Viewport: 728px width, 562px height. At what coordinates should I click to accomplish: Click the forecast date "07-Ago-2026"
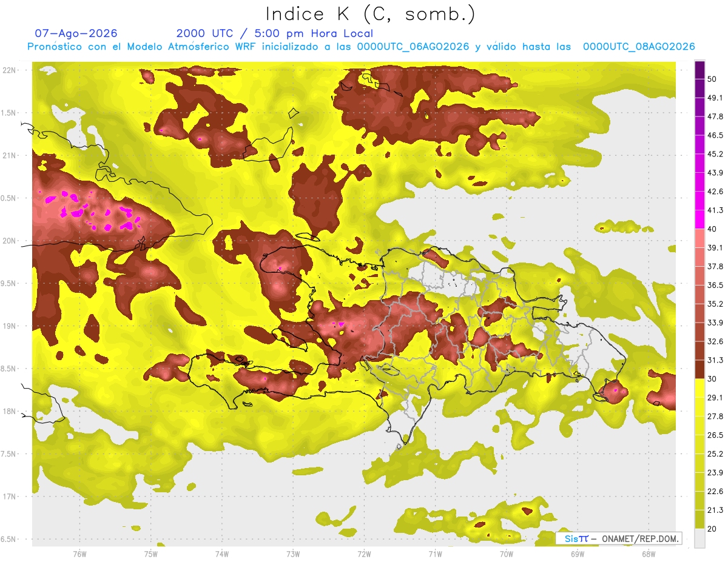point(76,33)
